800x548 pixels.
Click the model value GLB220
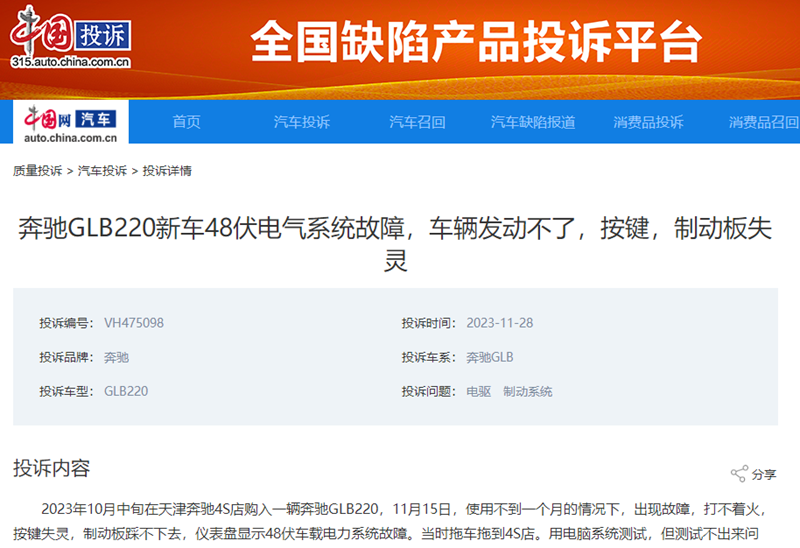(x=126, y=391)
